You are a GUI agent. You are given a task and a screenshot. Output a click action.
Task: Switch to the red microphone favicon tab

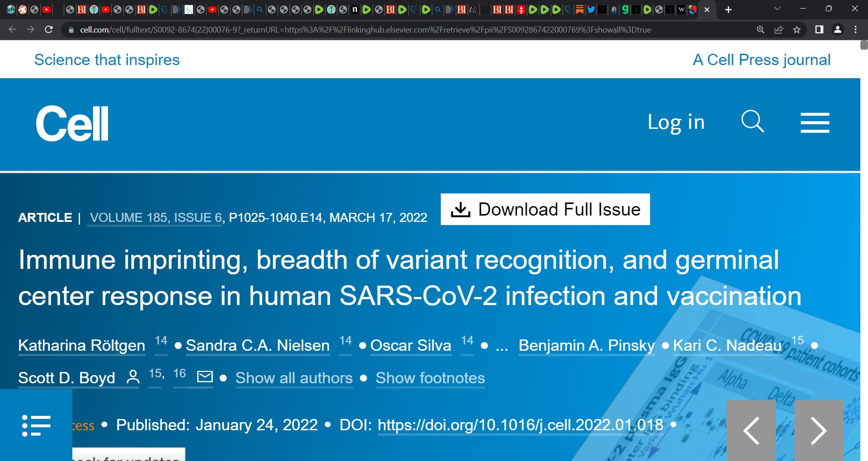click(x=521, y=9)
